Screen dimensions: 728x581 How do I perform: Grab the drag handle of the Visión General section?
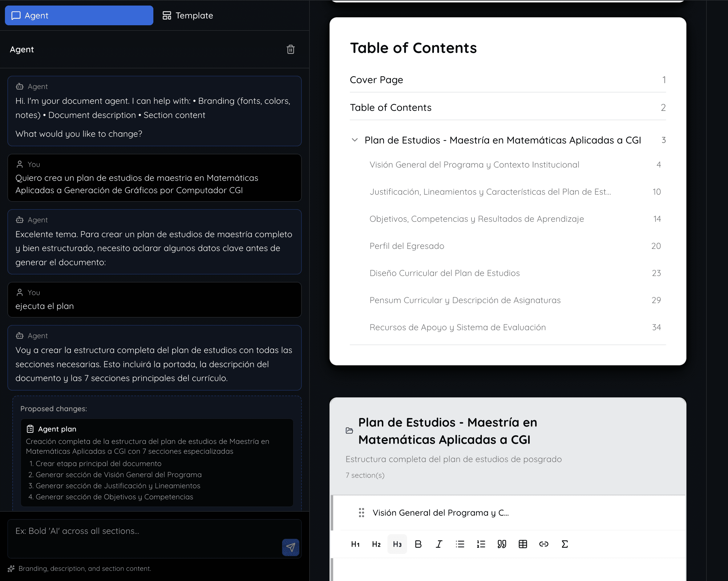click(x=361, y=513)
